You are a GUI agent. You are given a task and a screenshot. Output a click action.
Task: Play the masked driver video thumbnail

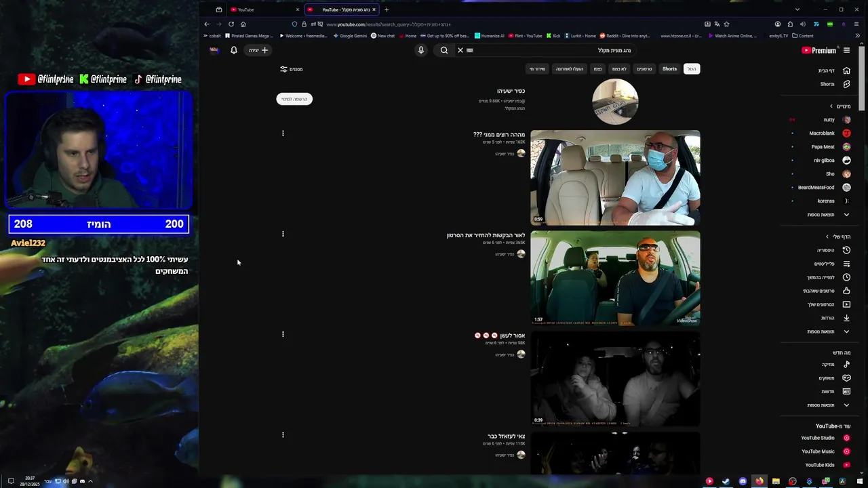(615, 178)
